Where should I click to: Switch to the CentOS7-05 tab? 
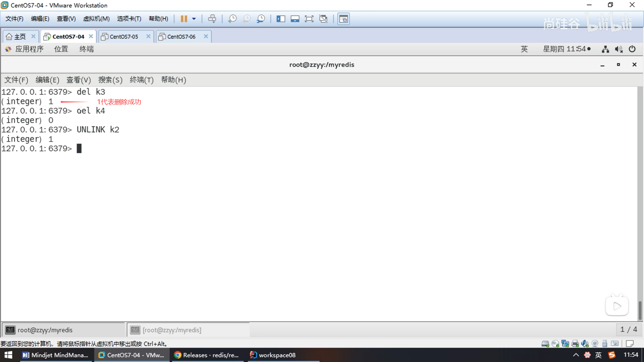[x=123, y=37]
